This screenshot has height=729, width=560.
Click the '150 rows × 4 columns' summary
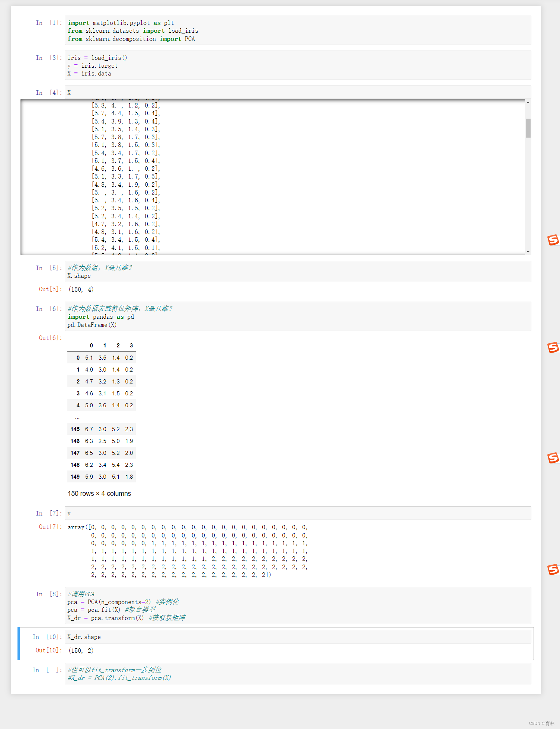(x=99, y=494)
